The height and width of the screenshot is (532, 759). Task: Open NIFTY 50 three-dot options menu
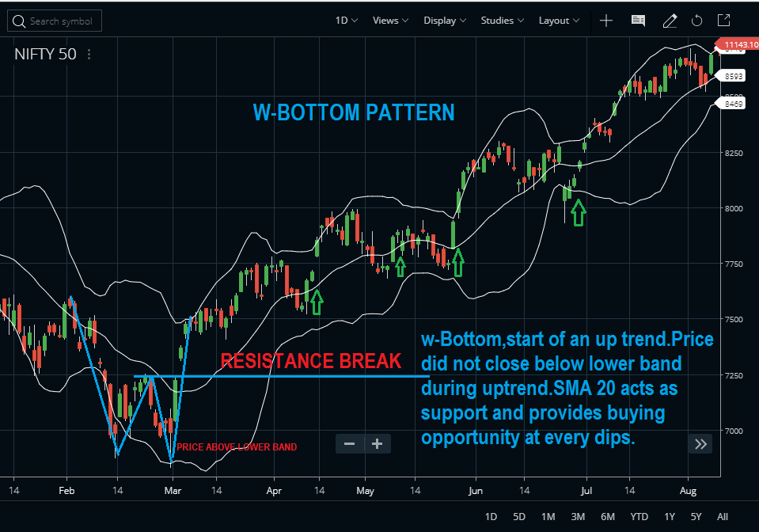[89, 54]
